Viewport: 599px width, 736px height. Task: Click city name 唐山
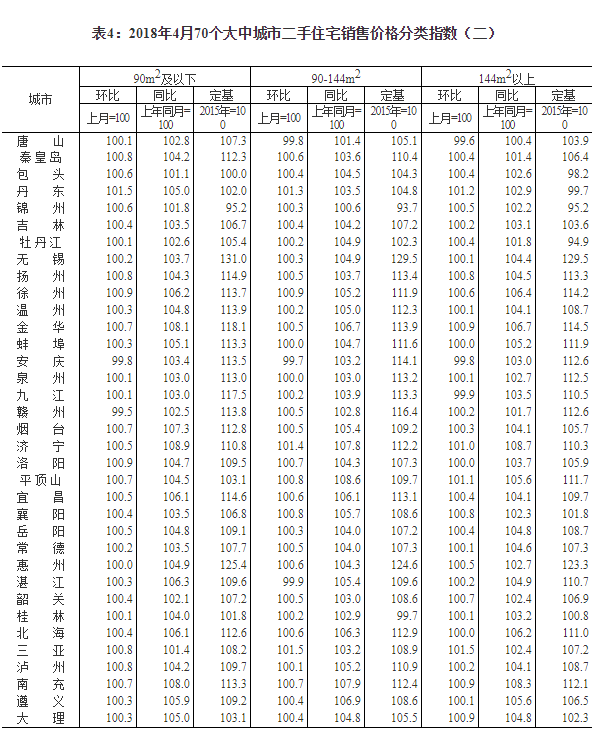pos(40,141)
